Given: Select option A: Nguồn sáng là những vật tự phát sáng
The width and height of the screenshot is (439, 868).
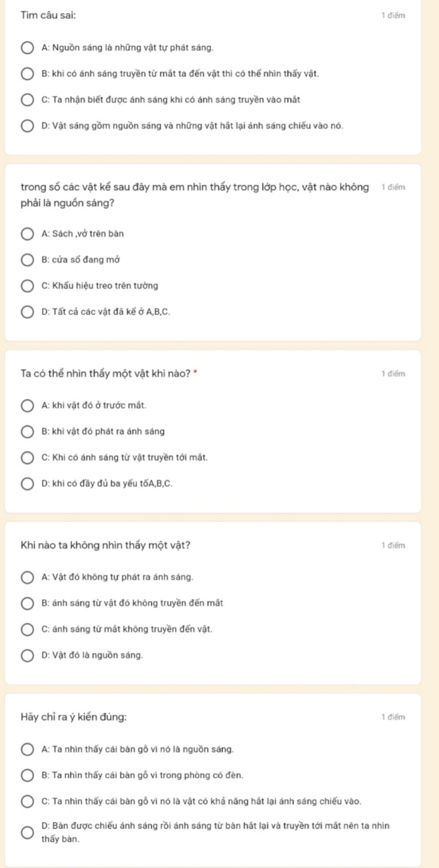Looking at the screenshot, I should (27, 48).
